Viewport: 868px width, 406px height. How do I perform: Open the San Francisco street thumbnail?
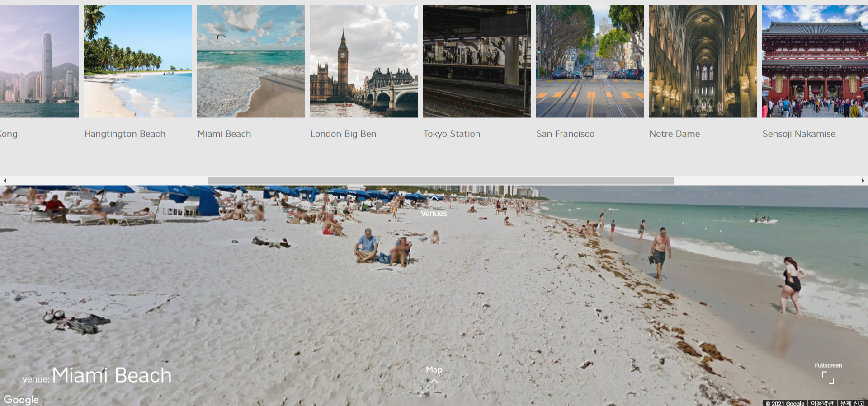[590, 61]
